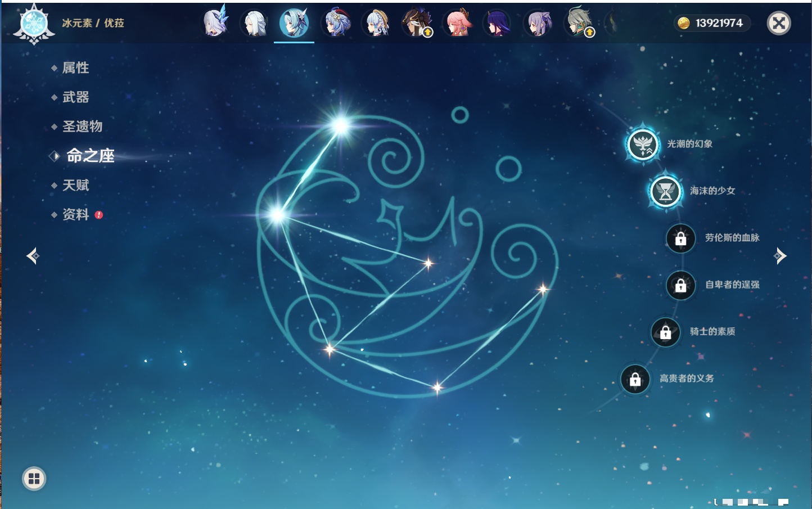Open the 圣遗物 artifacts menu

82,127
